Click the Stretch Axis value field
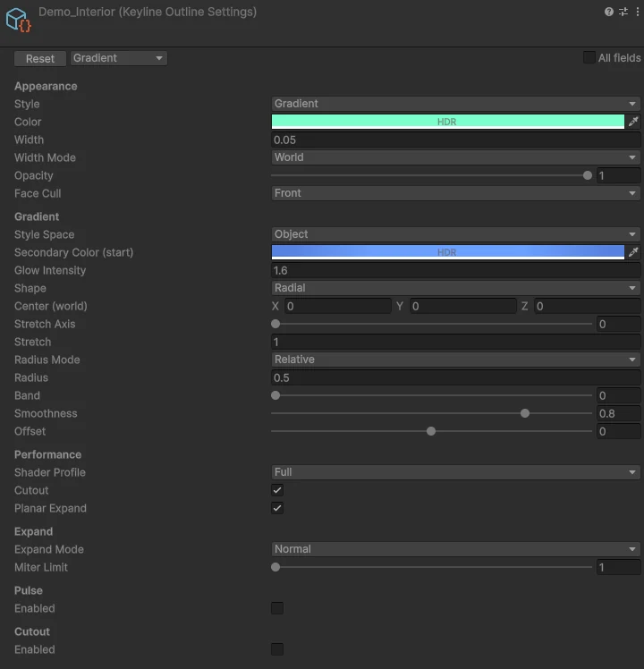Screen dimensions: 644x669 tap(618, 324)
